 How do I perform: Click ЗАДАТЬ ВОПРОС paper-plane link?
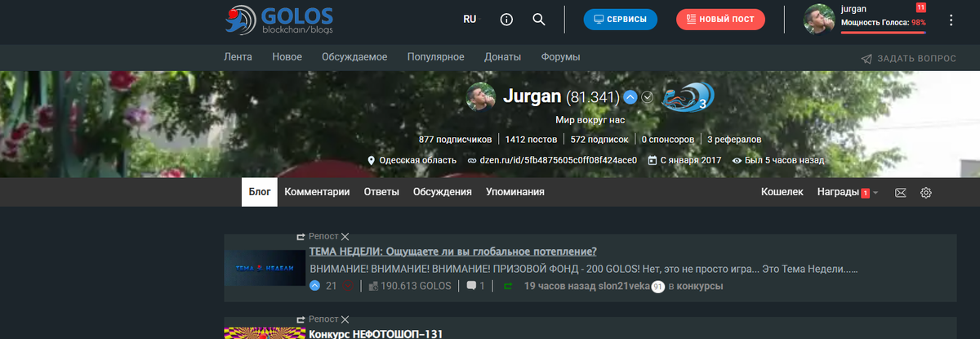[x=908, y=59]
